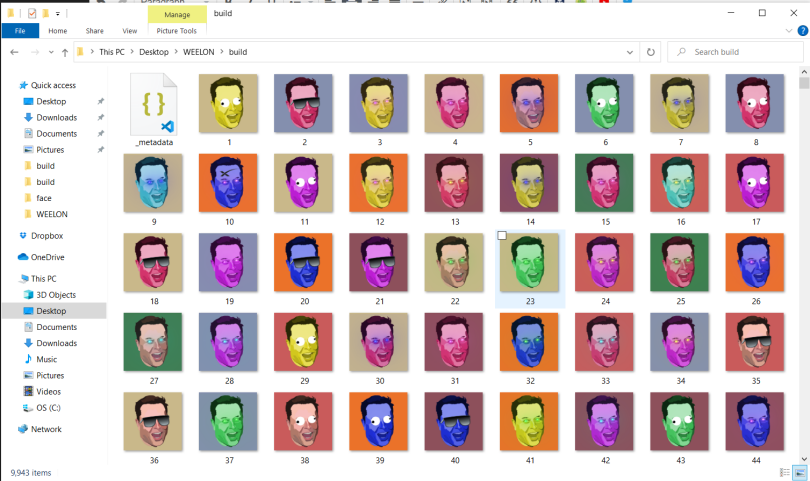Tick the checkbox on image 23
This screenshot has width=810, height=481.
tap(502, 236)
